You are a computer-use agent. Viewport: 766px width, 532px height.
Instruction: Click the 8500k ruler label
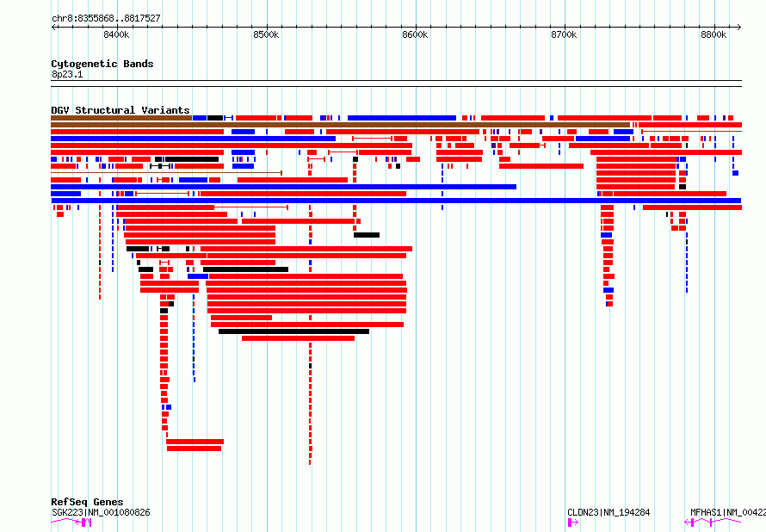coord(266,34)
